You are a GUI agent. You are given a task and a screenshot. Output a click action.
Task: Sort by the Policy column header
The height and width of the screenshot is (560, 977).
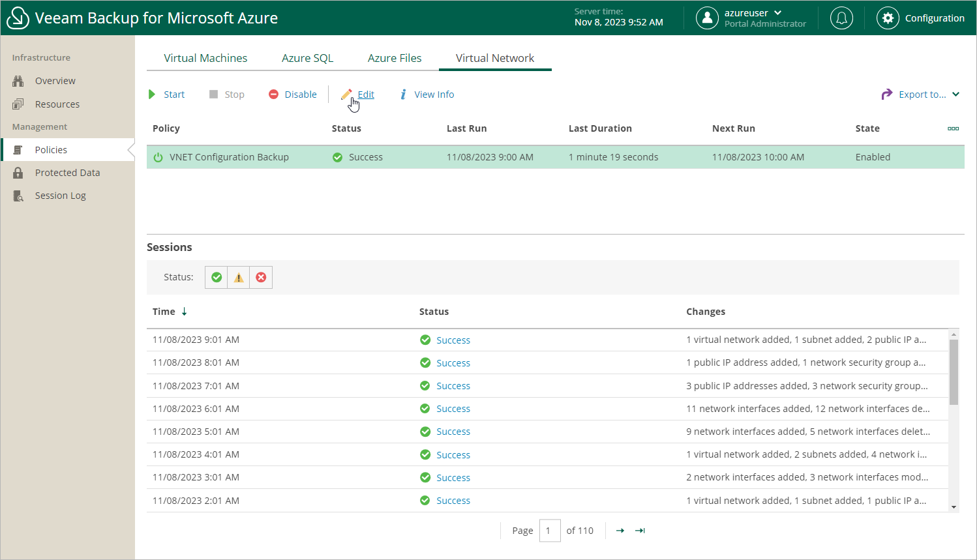click(166, 128)
